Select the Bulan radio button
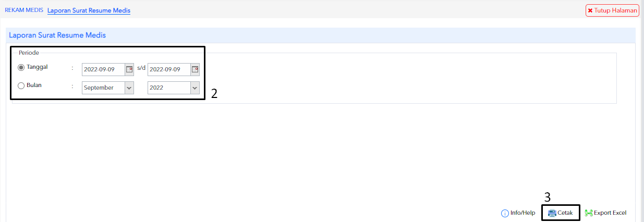The height and width of the screenshot is (222, 644). [x=21, y=86]
